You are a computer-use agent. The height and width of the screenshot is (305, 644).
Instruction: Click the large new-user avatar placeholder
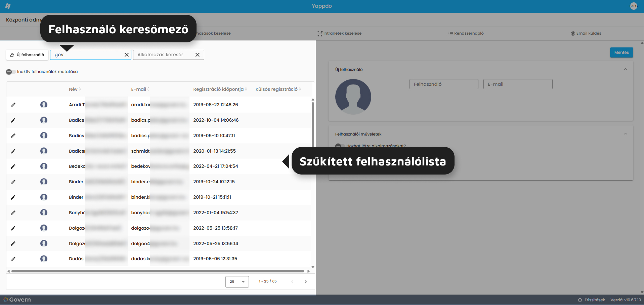(x=353, y=97)
